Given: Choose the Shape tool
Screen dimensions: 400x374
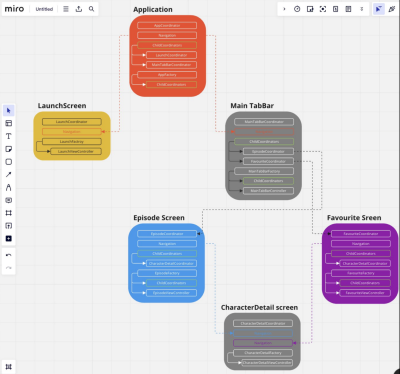Looking at the screenshot, I should coord(9,162).
